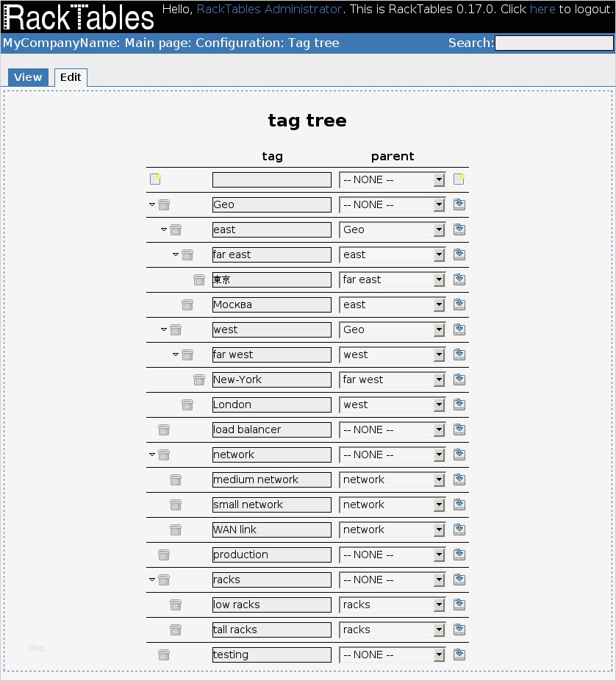Save changes icon for far east row
The height and width of the screenshot is (681, 616).
click(x=459, y=254)
